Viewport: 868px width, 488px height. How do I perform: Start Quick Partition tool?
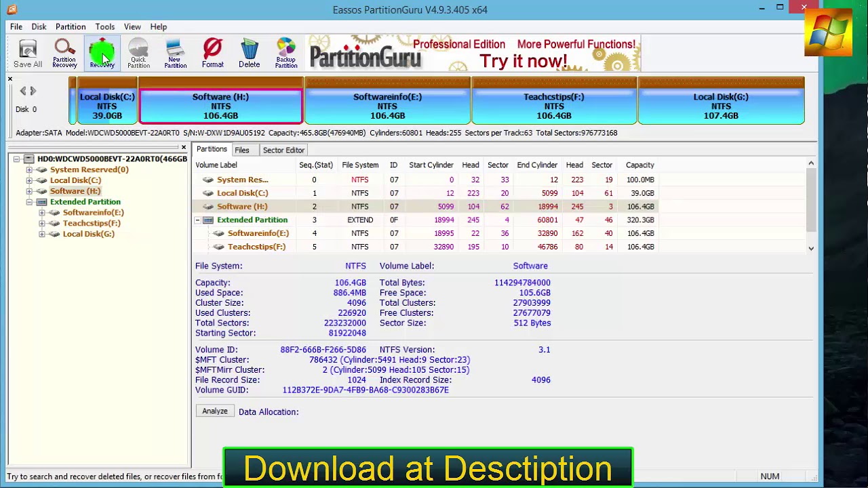pos(138,54)
